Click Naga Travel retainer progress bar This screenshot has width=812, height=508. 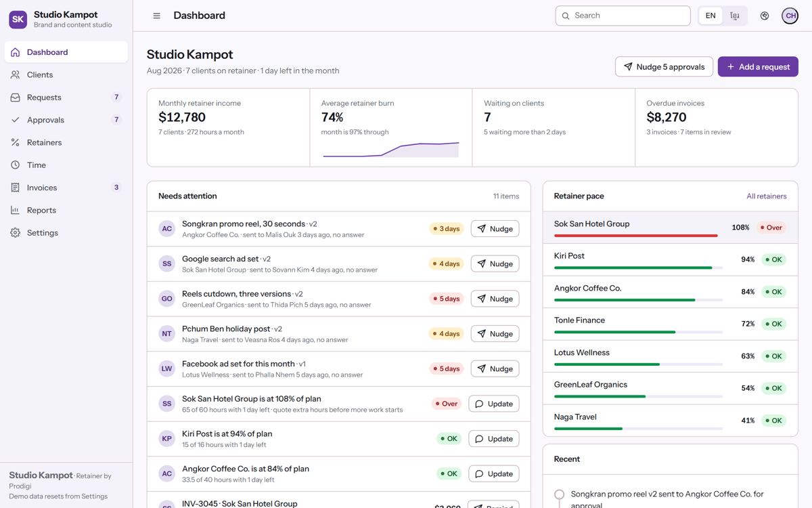pos(638,429)
